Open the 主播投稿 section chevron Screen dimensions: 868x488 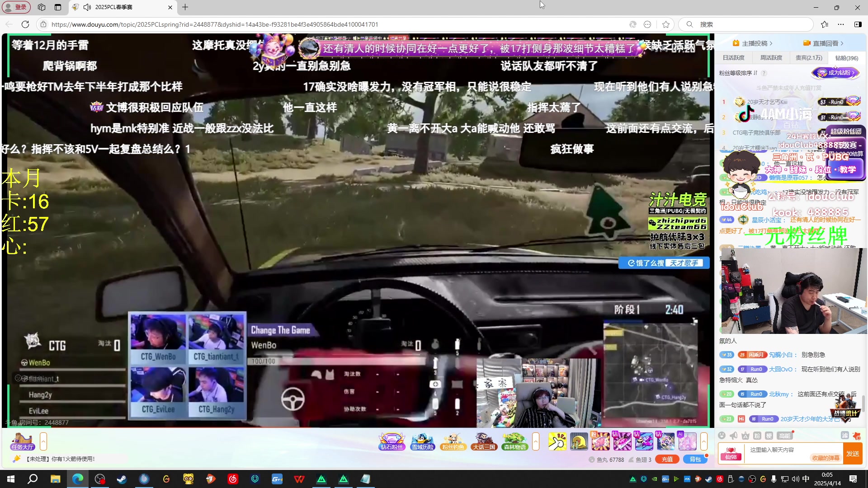pos(771,43)
